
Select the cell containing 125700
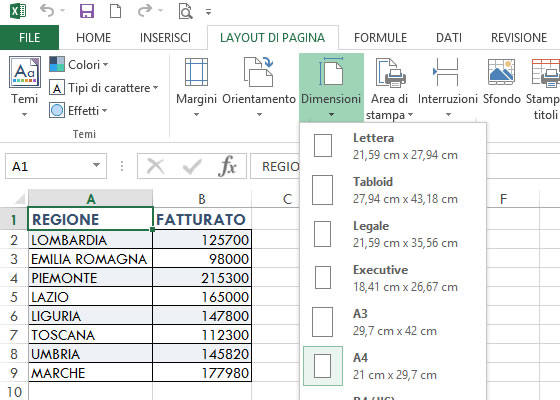202,240
